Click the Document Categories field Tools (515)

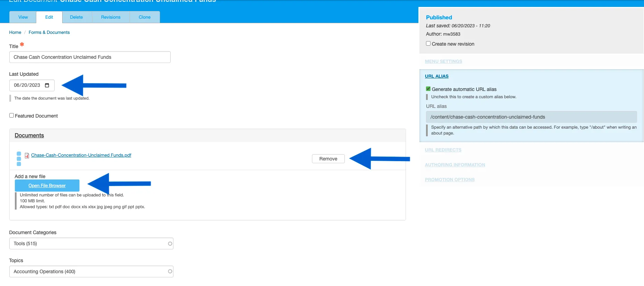(x=91, y=243)
